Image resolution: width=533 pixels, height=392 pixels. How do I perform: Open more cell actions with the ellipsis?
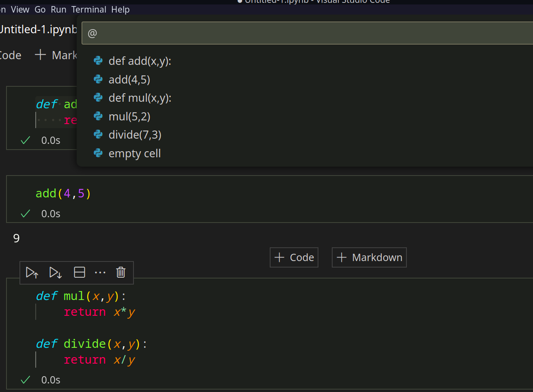pyautogui.click(x=100, y=272)
